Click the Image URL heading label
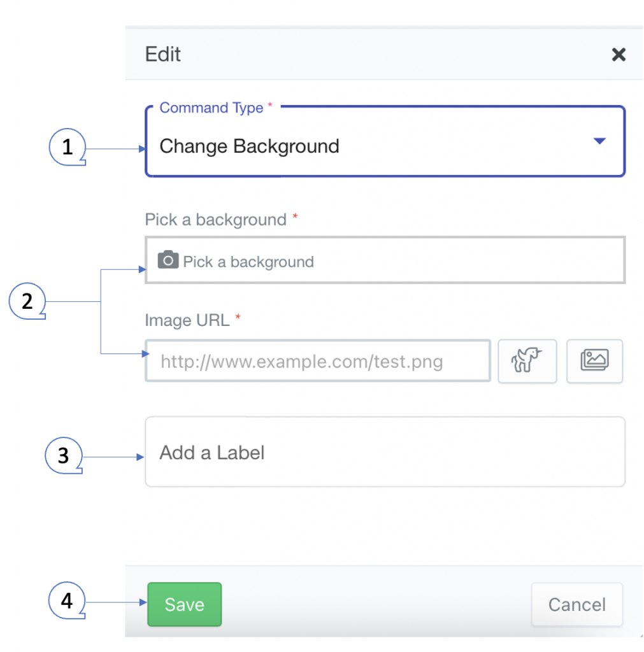The height and width of the screenshot is (652, 644). [187, 321]
